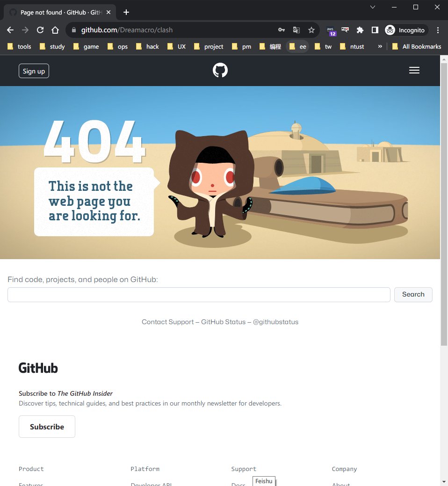Open the hack bookmark folder
Viewport: 448px width, 486px height.
click(x=147, y=46)
